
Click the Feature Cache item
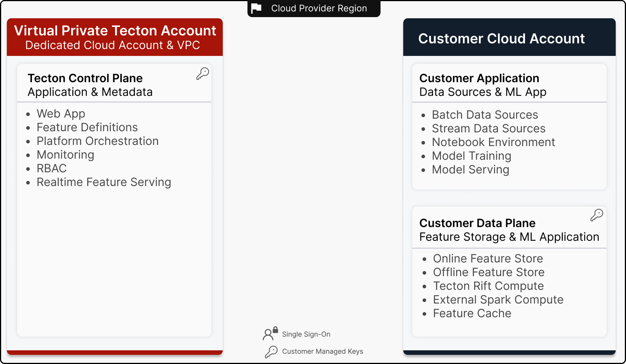point(472,313)
